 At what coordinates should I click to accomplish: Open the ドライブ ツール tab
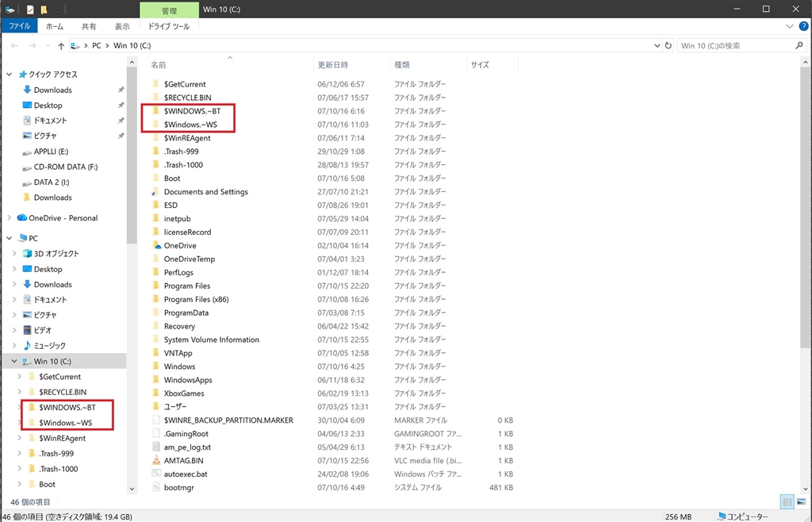click(169, 26)
